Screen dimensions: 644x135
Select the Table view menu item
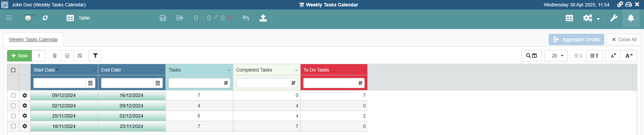[x=78, y=18]
